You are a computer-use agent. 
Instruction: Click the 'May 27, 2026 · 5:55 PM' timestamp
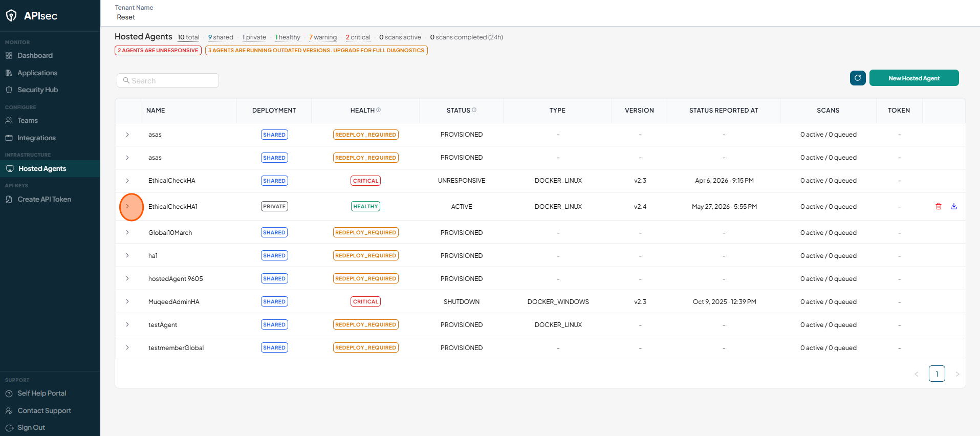[x=724, y=207]
